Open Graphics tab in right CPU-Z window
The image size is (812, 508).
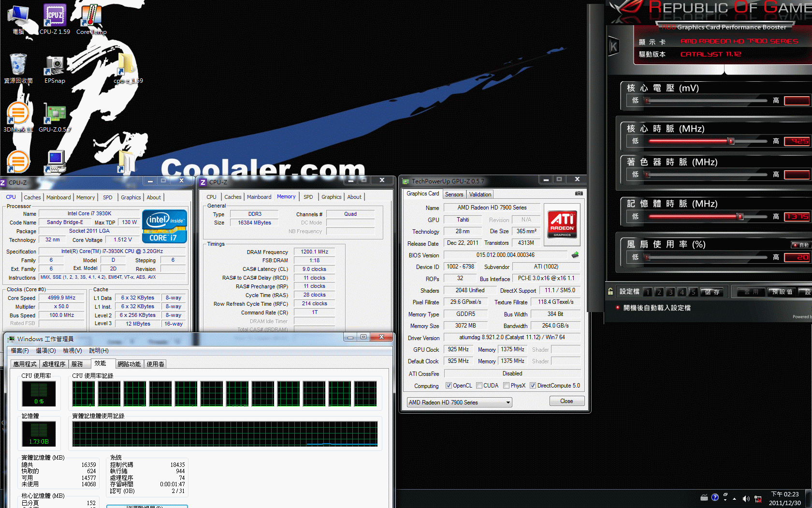[331, 197]
